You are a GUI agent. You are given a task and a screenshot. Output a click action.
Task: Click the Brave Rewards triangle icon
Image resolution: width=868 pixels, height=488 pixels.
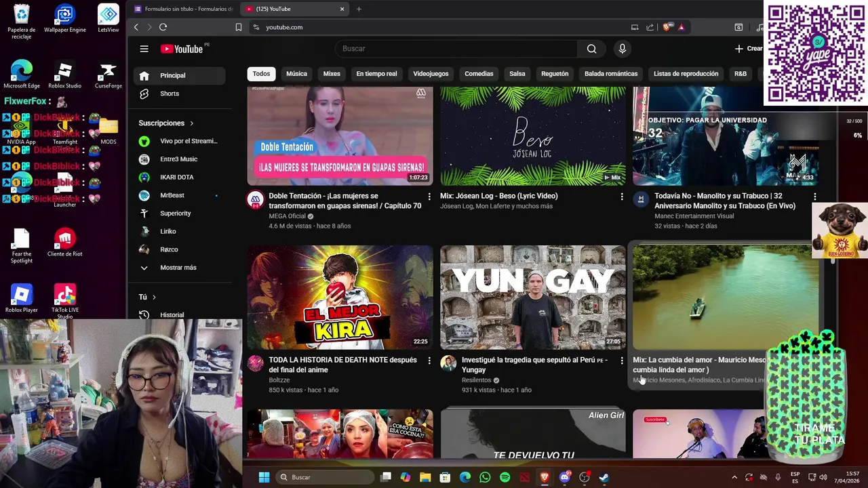tap(681, 27)
